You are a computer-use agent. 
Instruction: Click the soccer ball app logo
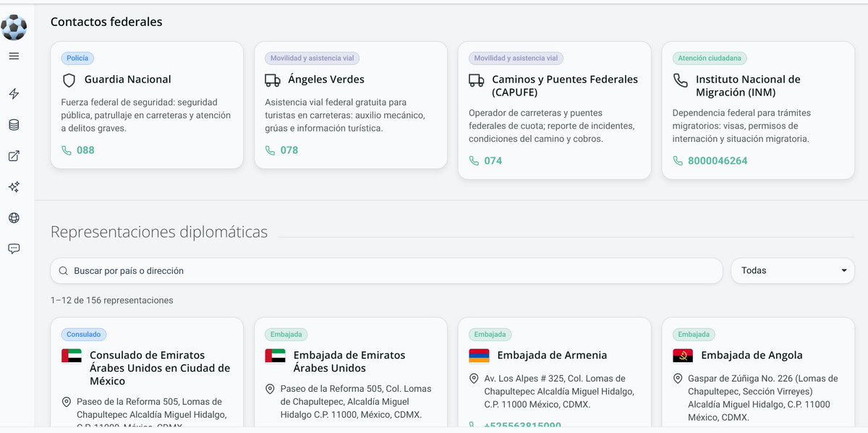pyautogui.click(x=14, y=27)
